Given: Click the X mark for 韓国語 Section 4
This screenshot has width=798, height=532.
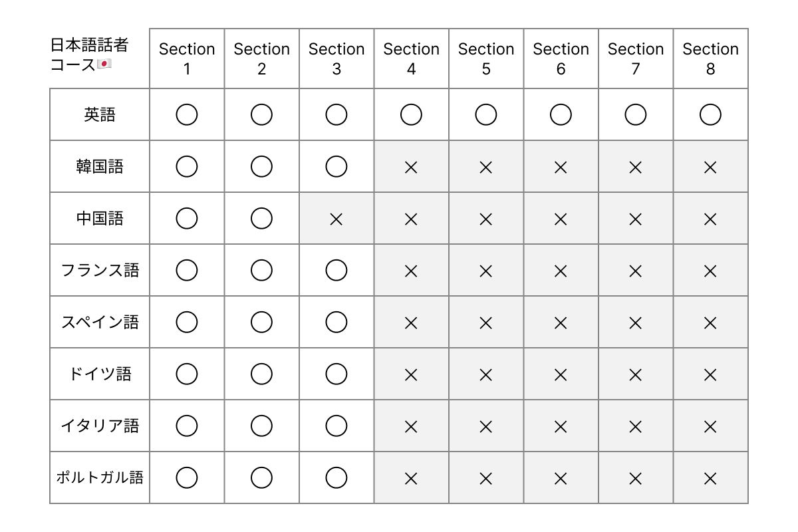Looking at the screenshot, I should [x=411, y=167].
